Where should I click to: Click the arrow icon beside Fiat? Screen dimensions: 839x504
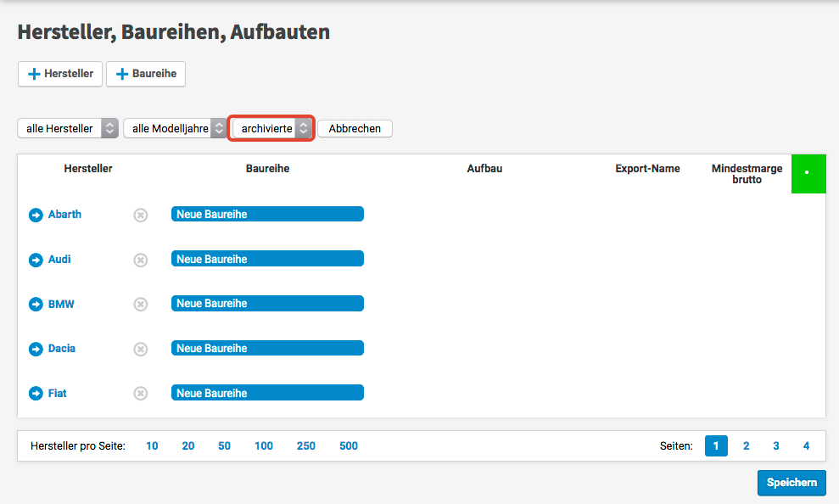[36, 394]
